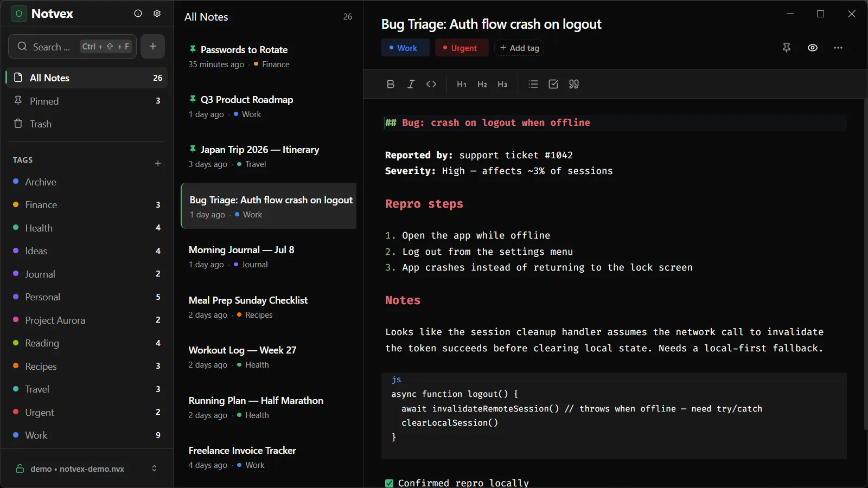Filter by the Project Aurora tag

[x=87, y=320]
